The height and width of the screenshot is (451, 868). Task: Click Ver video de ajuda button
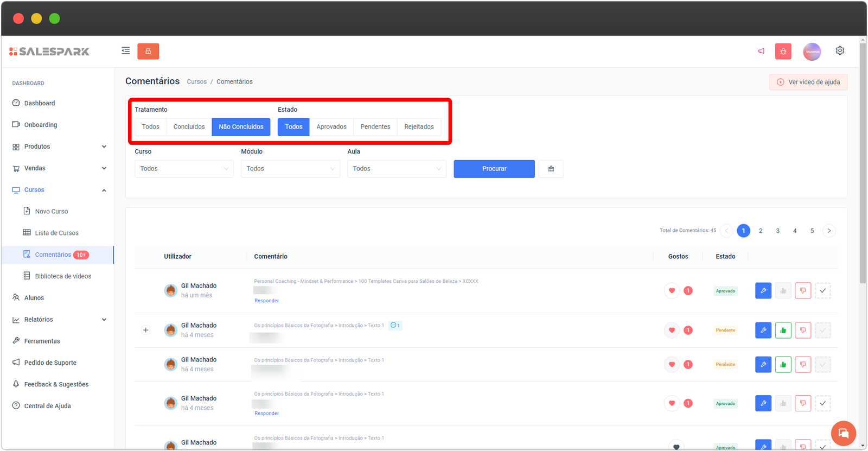[808, 82]
